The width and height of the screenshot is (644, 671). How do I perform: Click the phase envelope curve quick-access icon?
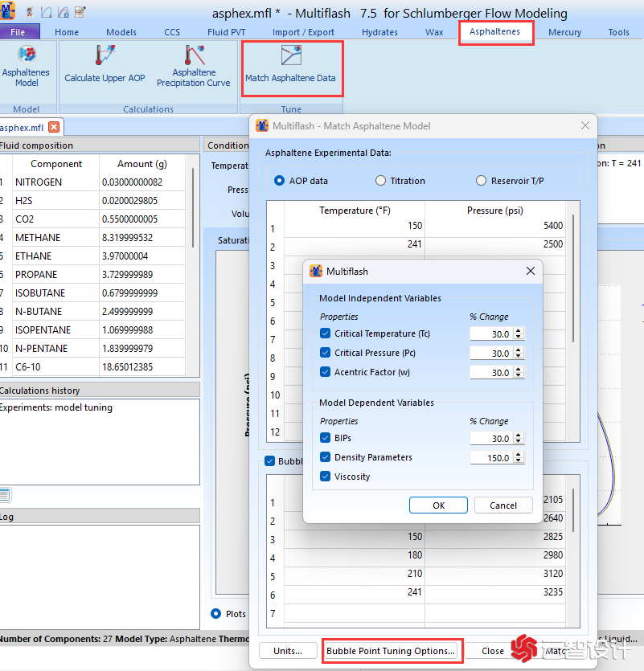tap(47, 12)
